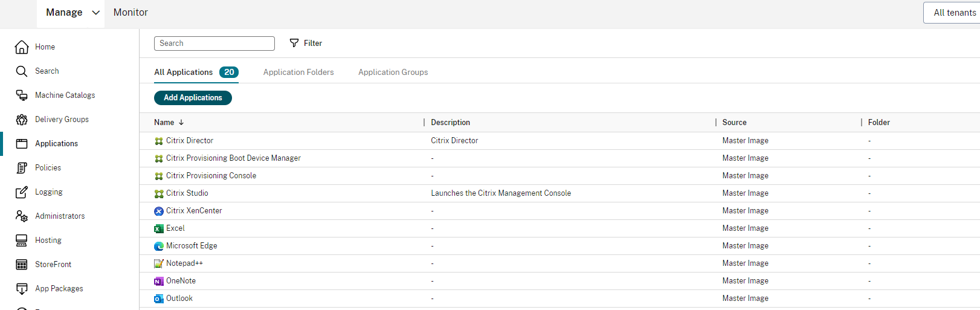Screen dimensions: 980x310
Task: Open the All tenants dropdown
Action: click(x=953, y=13)
